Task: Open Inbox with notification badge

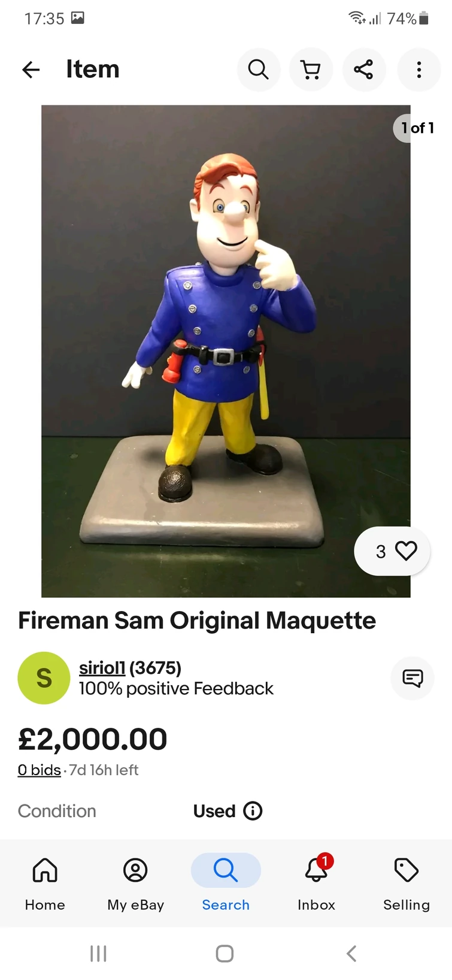Action: (x=316, y=884)
